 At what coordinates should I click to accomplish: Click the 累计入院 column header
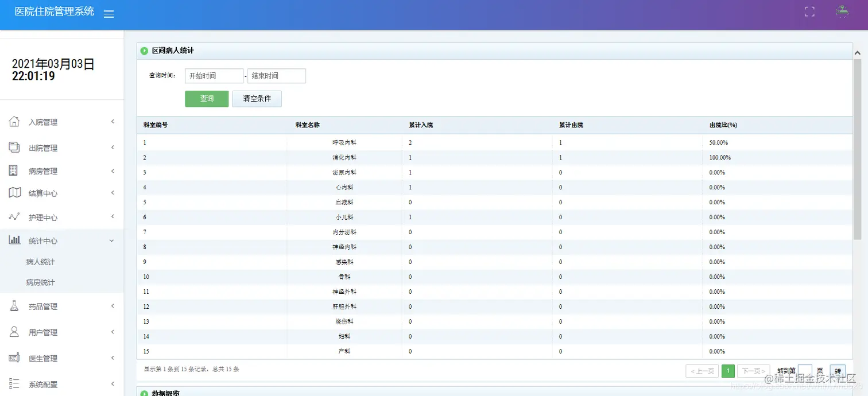click(x=421, y=125)
